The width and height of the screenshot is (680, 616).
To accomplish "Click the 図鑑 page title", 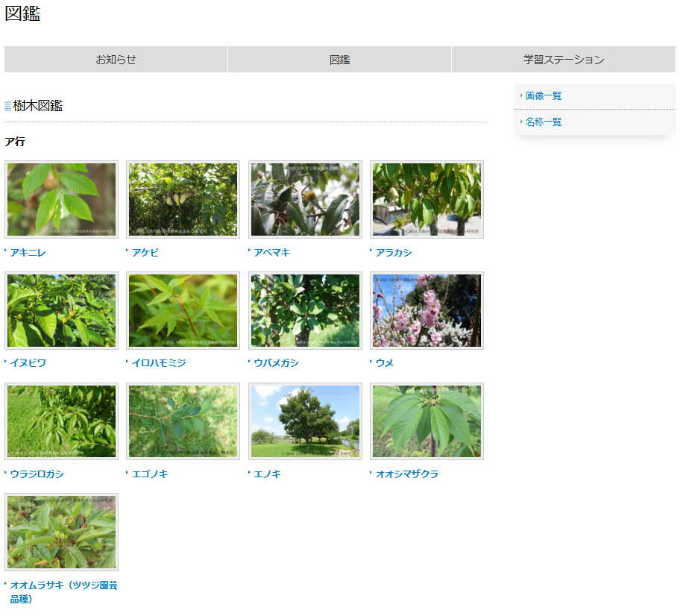I will (x=22, y=13).
